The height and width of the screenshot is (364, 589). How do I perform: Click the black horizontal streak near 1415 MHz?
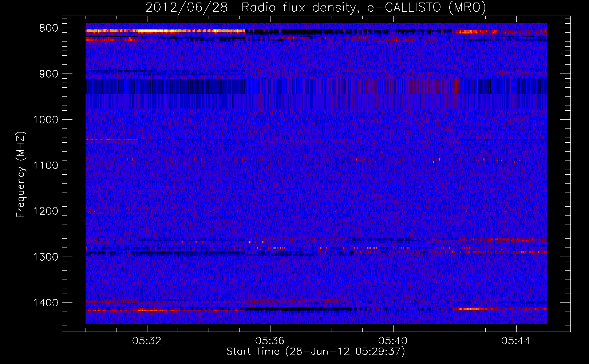click(299, 309)
